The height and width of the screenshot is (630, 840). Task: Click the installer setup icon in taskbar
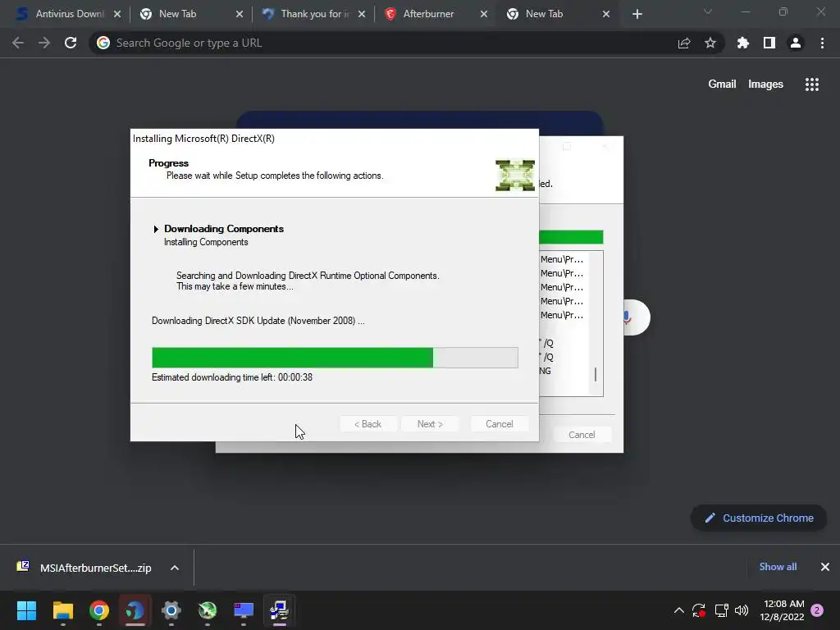pyautogui.click(x=279, y=610)
